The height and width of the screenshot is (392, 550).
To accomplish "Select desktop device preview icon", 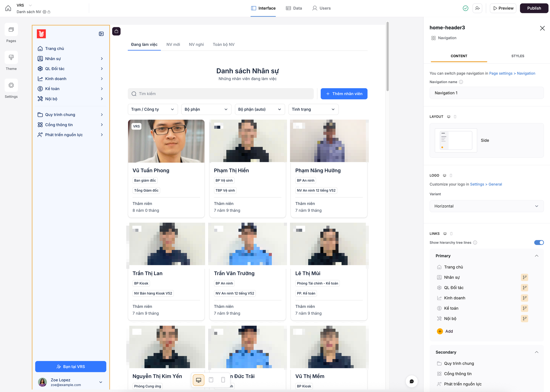I will click(199, 380).
